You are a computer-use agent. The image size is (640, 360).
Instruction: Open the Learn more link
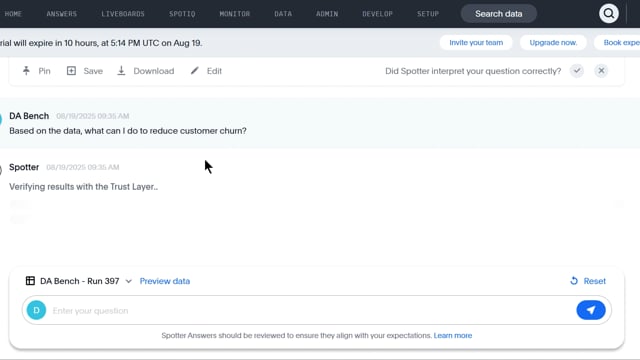tap(453, 336)
